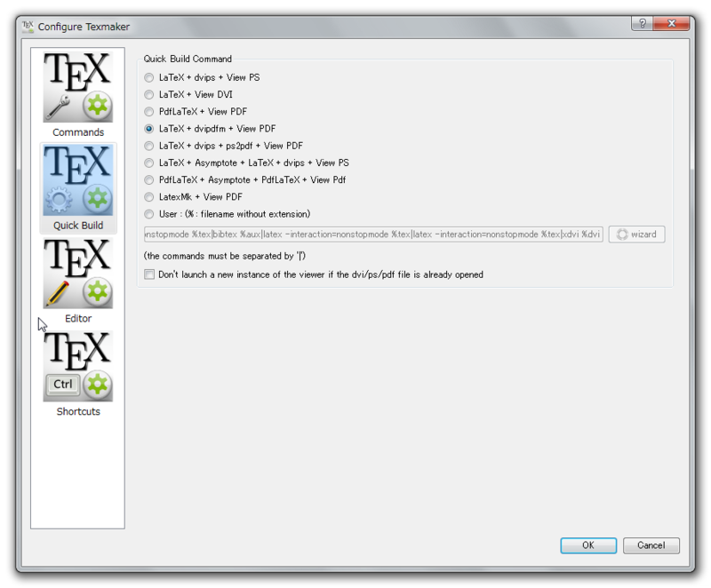Click the commands separated by '|' note
The image size is (711, 588).
pos(225,256)
